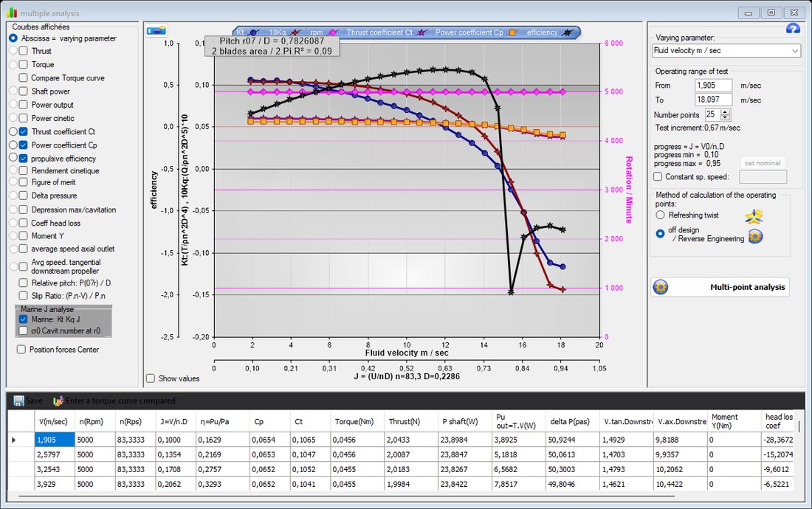Viewport: 812px width, 509px height.
Task: Check the Slip Ratio checkbox
Action: pyautogui.click(x=24, y=296)
